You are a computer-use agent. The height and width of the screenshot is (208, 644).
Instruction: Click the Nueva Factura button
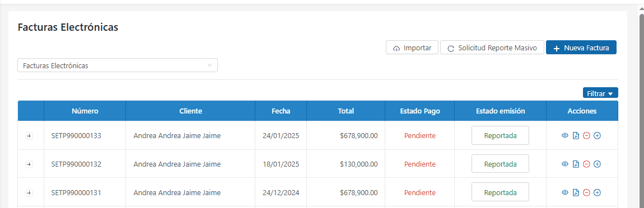(x=581, y=48)
